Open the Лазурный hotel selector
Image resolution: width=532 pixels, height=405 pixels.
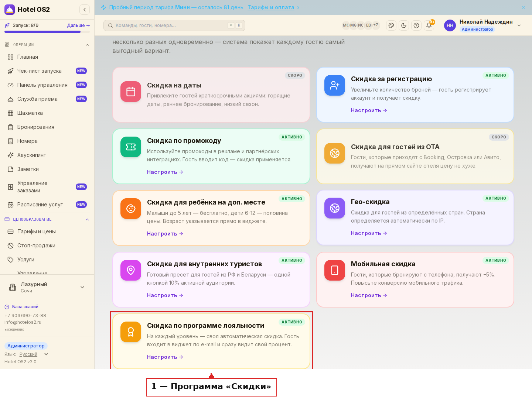(47, 287)
